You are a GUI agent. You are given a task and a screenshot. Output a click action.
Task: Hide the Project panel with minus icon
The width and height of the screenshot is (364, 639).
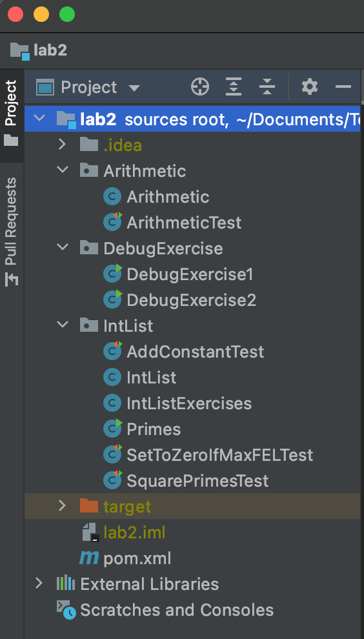343,86
